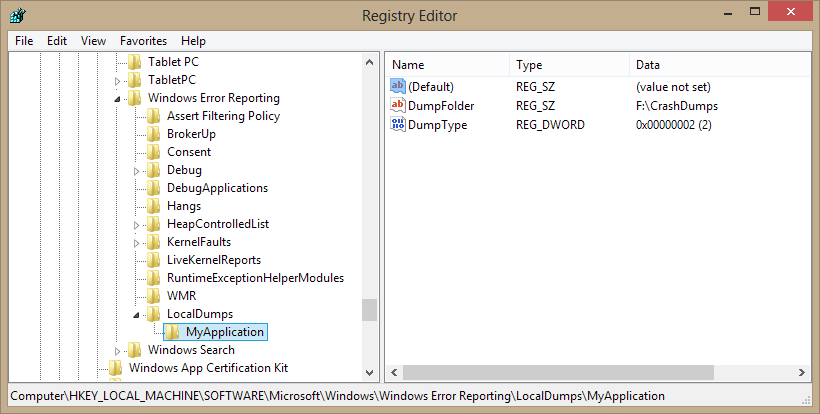Collapse the Windows Error Reporting node

[118, 99]
